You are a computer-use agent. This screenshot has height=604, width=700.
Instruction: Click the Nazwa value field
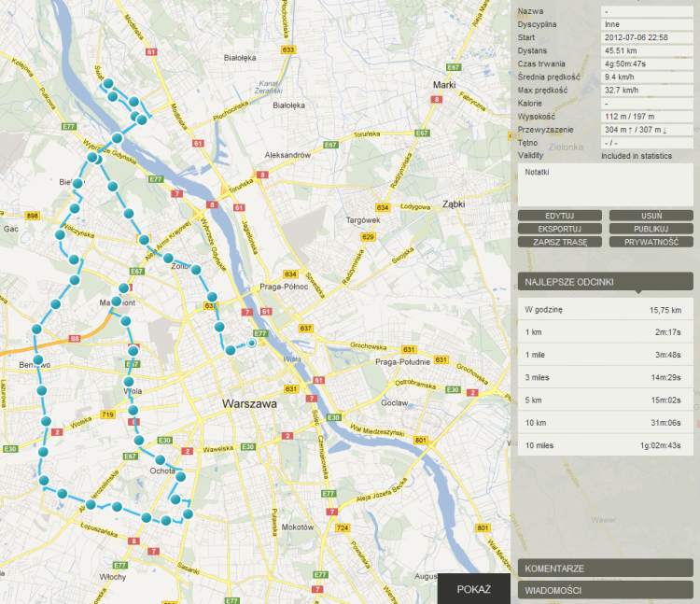point(647,11)
